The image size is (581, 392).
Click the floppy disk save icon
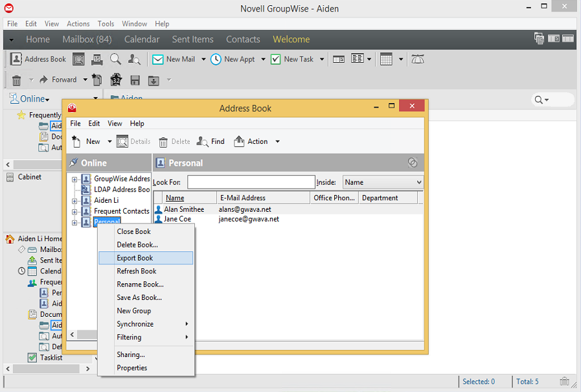click(135, 80)
